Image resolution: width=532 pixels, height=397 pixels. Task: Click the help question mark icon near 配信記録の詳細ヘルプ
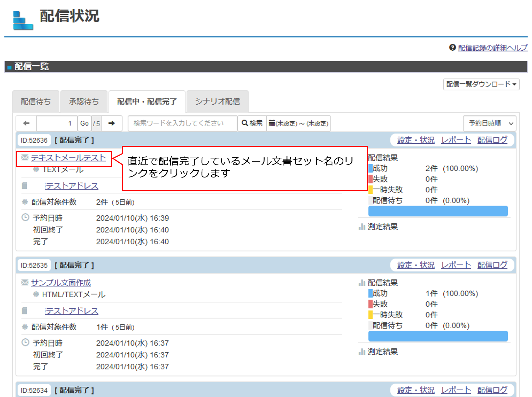click(x=453, y=47)
